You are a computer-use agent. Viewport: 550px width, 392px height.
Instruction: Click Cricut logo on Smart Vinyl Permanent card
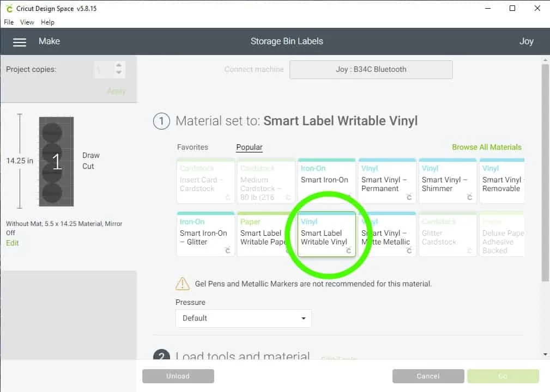point(409,197)
